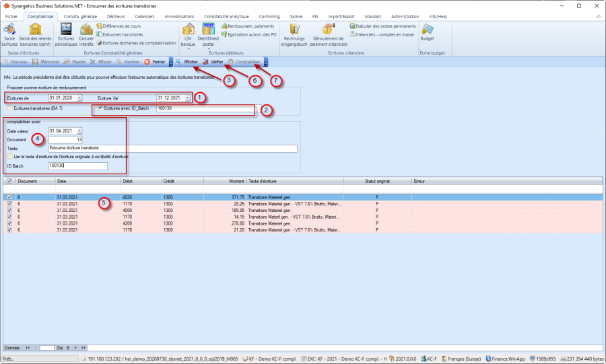Viewport: 606px width, 364px height.
Task: Click the Vérifier button
Action: click(x=213, y=61)
